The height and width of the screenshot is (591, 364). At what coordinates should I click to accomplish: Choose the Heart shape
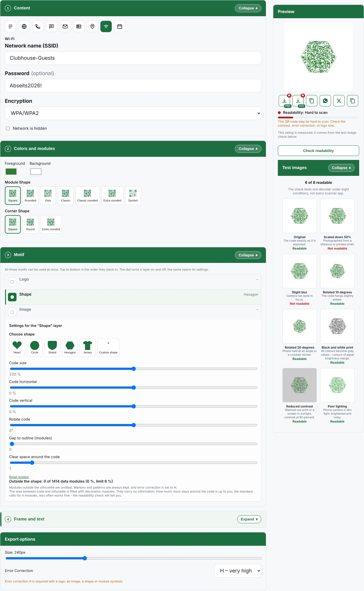17,348
